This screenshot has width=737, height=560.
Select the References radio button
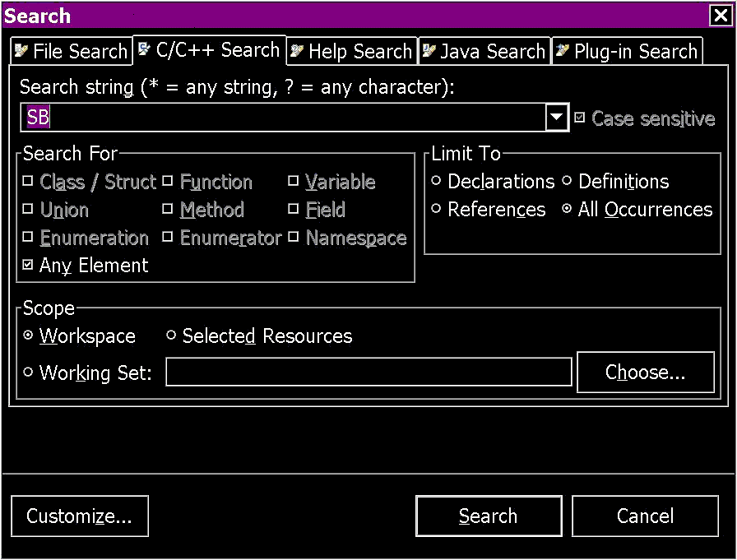tap(436, 208)
